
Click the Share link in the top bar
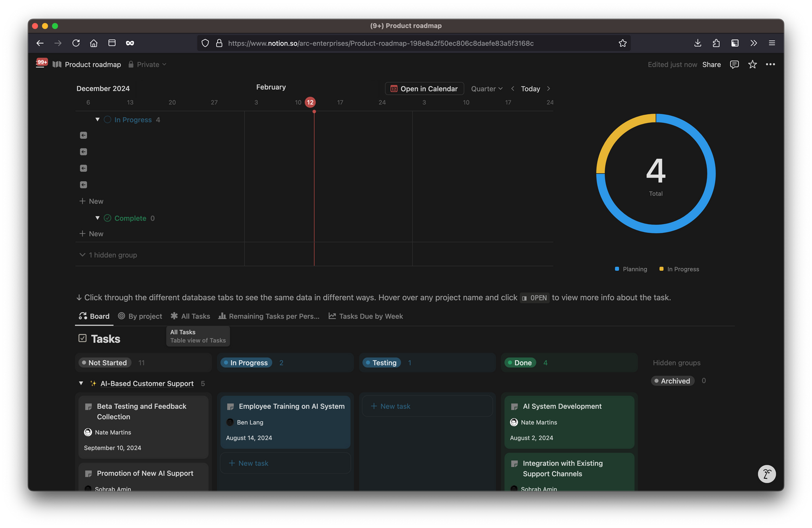pos(711,64)
